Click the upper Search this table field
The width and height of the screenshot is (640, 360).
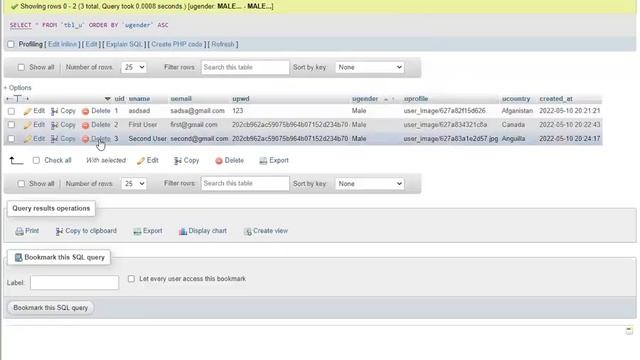[245, 67]
